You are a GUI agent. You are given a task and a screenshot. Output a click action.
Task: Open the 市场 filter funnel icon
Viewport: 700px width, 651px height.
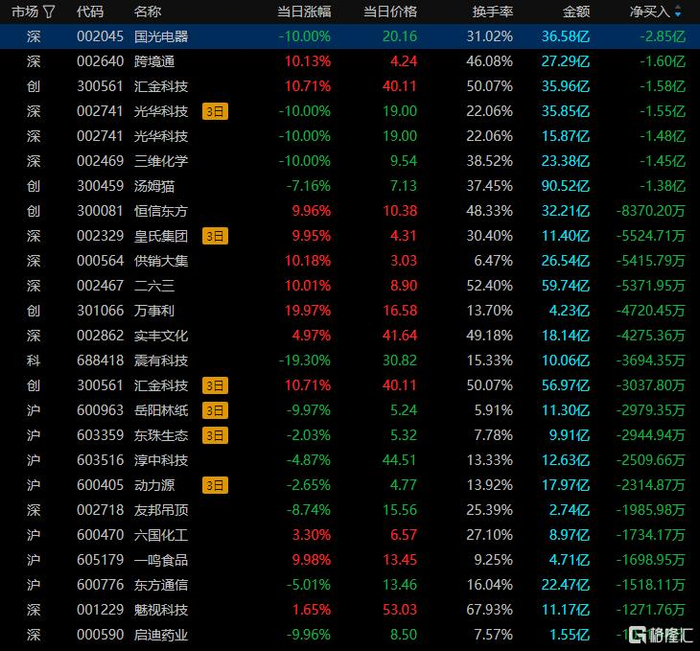click(50, 12)
